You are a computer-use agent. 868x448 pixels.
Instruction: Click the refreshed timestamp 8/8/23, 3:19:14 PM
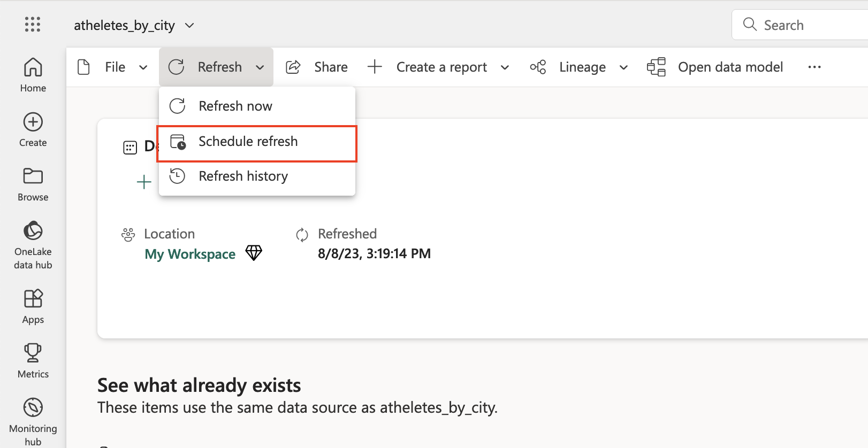pos(374,253)
